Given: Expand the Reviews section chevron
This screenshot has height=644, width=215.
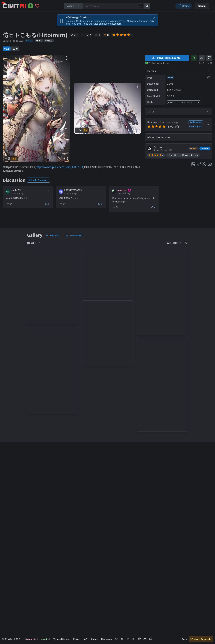Looking at the screenshot, I should pyautogui.click(x=208, y=124).
